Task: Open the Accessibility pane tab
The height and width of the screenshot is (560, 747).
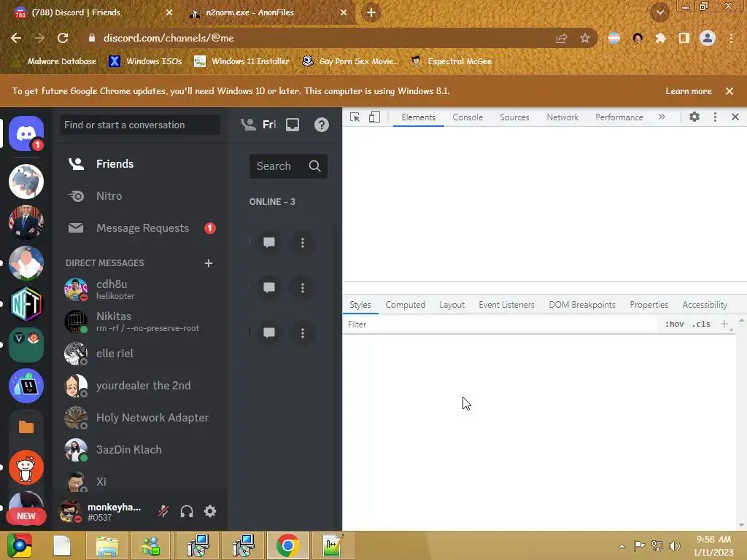Action: tap(705, 305)
